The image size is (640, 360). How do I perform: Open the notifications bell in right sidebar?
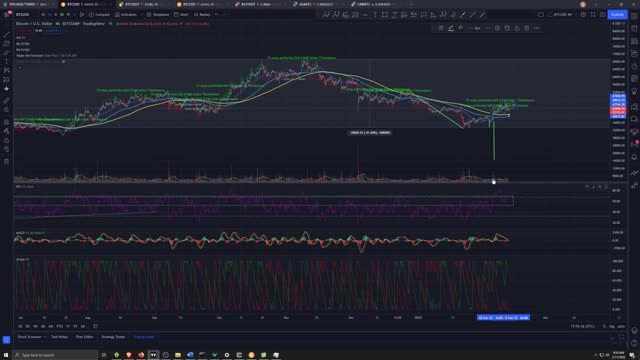click(x=634, y=157)
